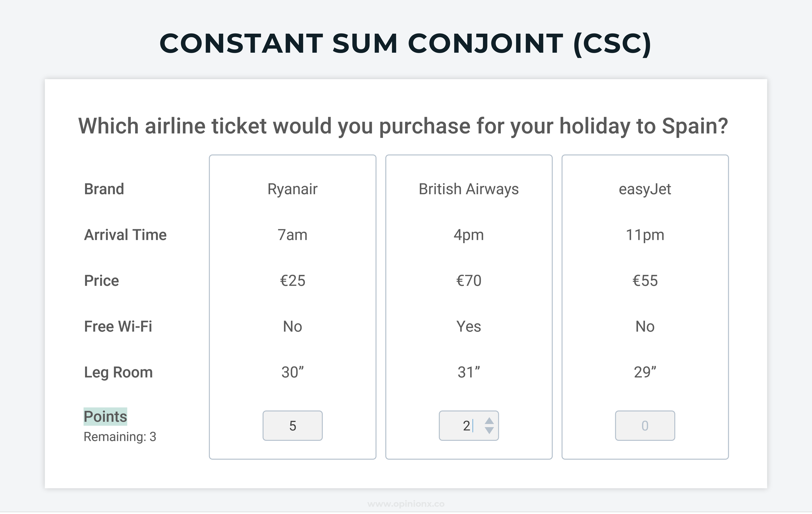Open the www.opinionx.co link

(x=406, y=504)
